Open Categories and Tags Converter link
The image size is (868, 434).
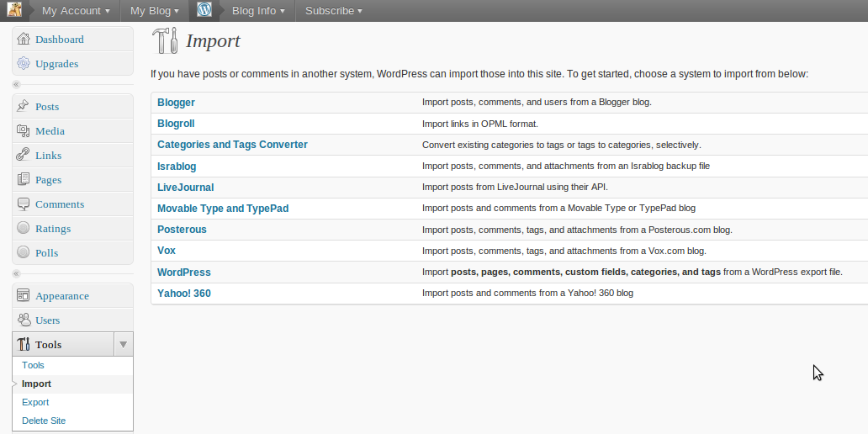(232, 145)
